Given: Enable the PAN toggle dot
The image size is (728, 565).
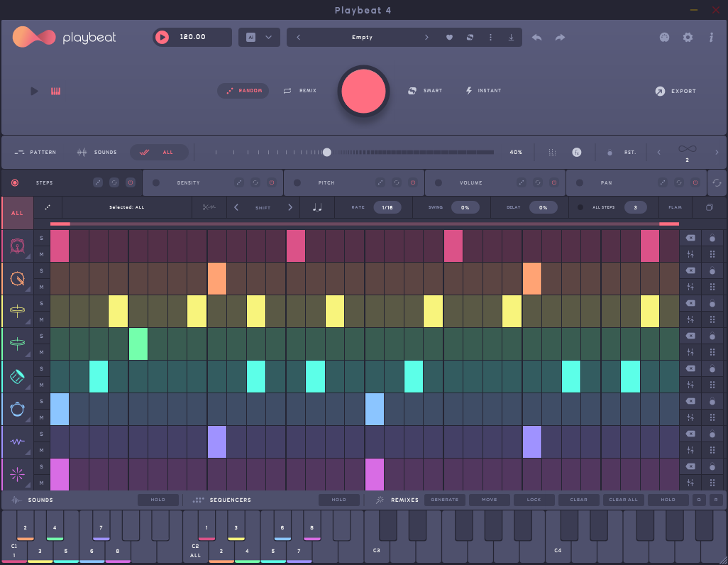Looking at the screenshot, I should pos(580,182).
